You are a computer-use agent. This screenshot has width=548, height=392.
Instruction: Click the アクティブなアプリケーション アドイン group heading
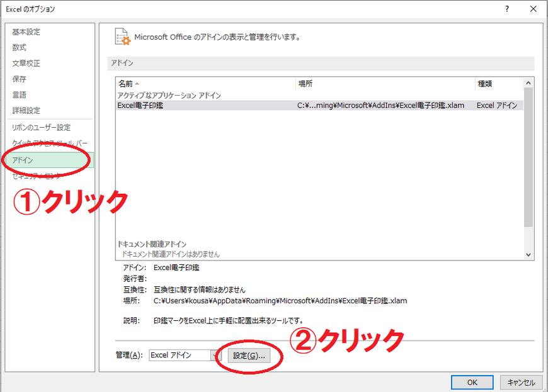coord(169,95)
